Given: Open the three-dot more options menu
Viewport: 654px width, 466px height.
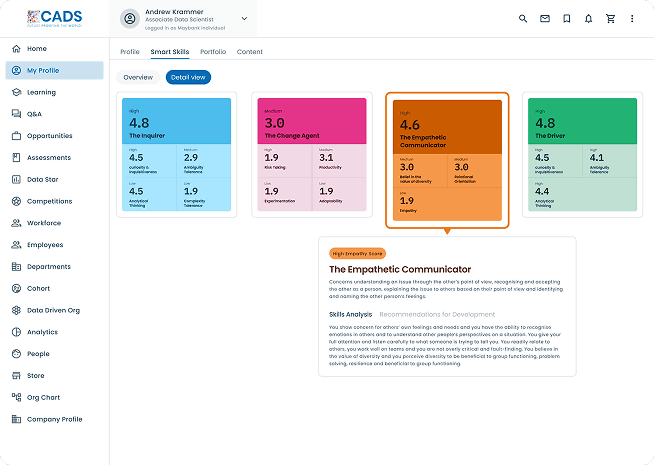Looking at the screenshot, I should click(632, 18).
